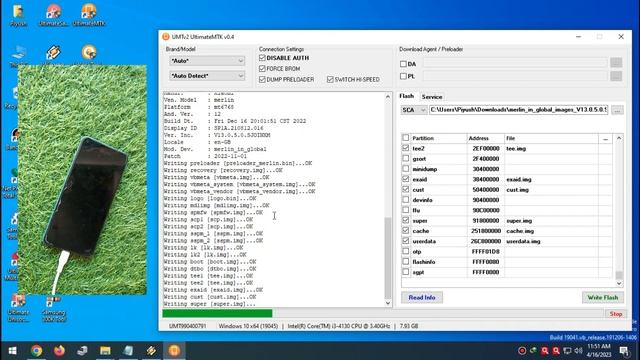Launch Firefox from the taskbar
This screenshot has height=360, width=640.
point(59,351)
